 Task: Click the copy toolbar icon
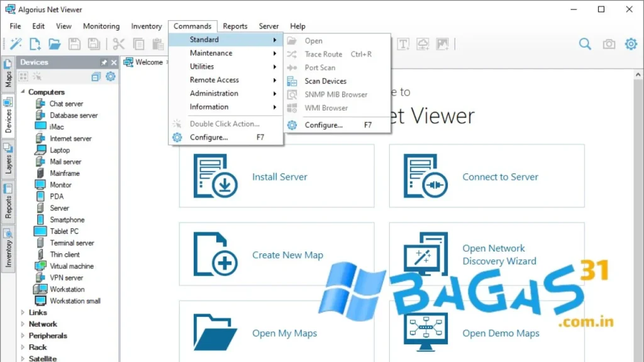point(139,44)
